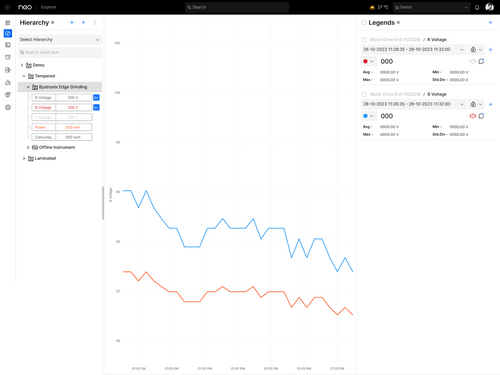Select the highlighted Explore icon in the sidebar
The height and width of the screenshot is (375, 500).
pyautogui.click(x=8, y=33)
